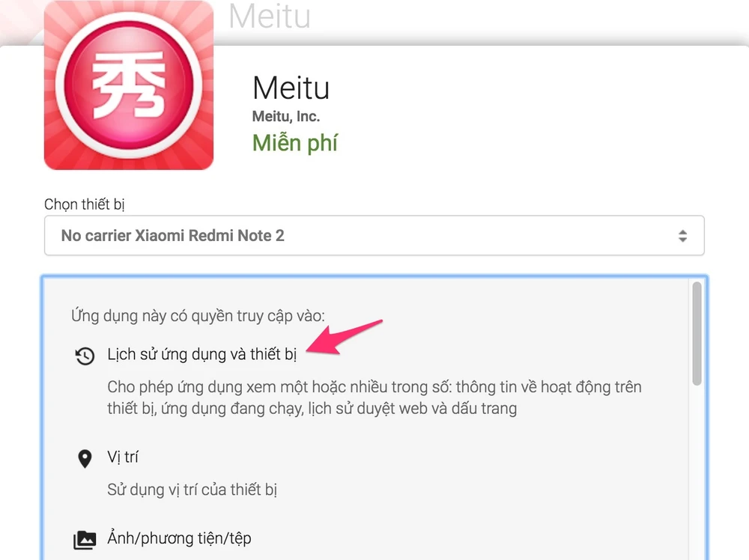This screenshot has height=560, width=749.
Task: Click the Sử dụng vị trí của thiết bị description
Action: (192, 490)
